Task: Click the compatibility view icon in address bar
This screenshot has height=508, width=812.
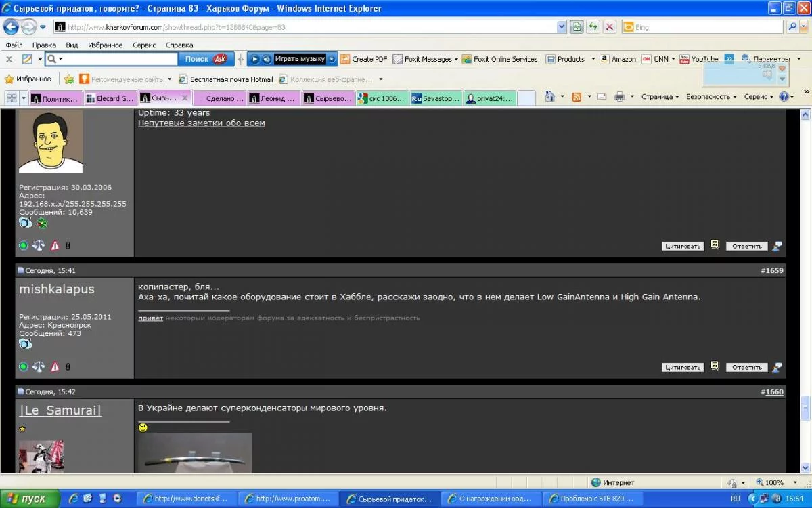Action: 576,27
